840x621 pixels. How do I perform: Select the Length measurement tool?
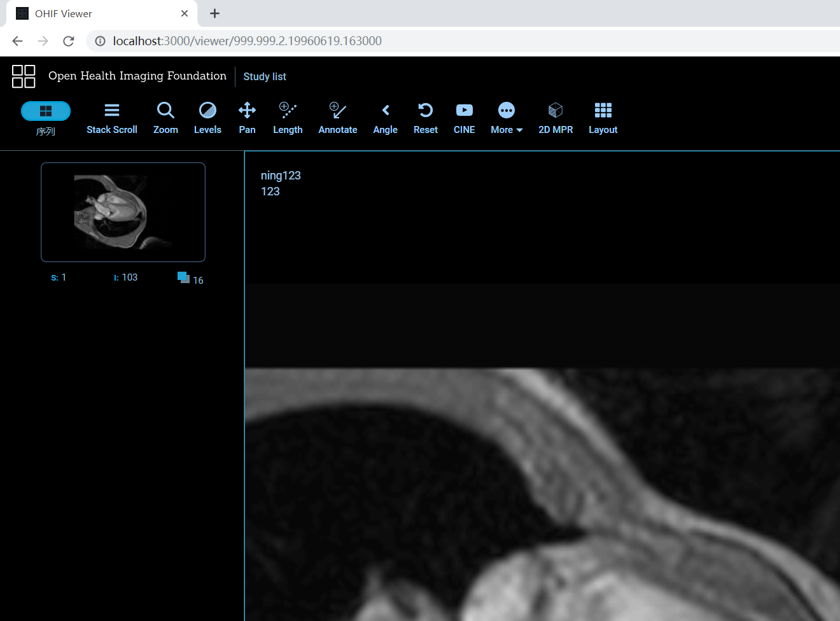click(x=288, y=118)
